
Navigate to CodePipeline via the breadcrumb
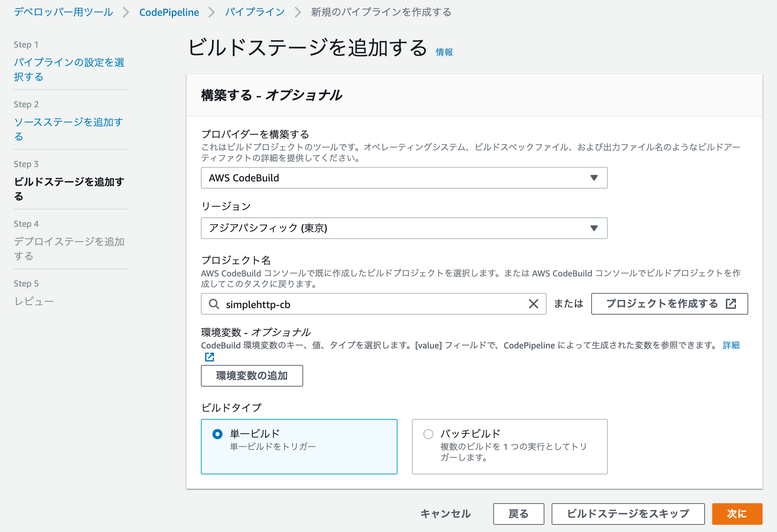pyautogui.click(x=169, y=12)
